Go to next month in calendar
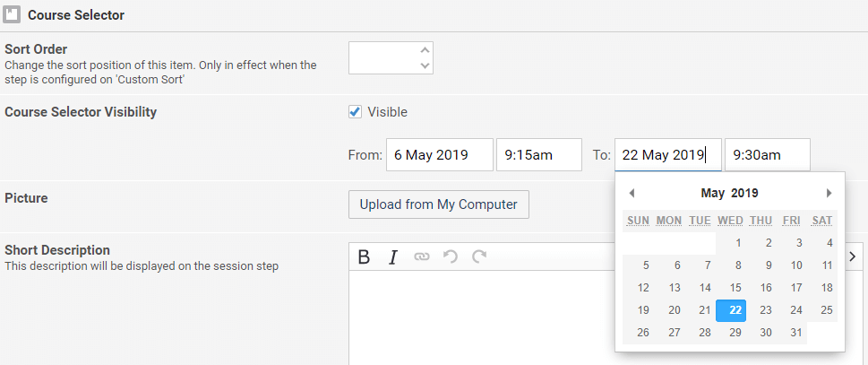 (x=829, y=193)
